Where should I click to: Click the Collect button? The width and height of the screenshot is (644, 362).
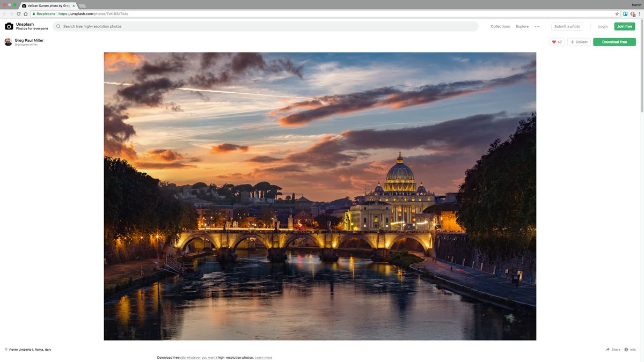(x=579, y=42)
